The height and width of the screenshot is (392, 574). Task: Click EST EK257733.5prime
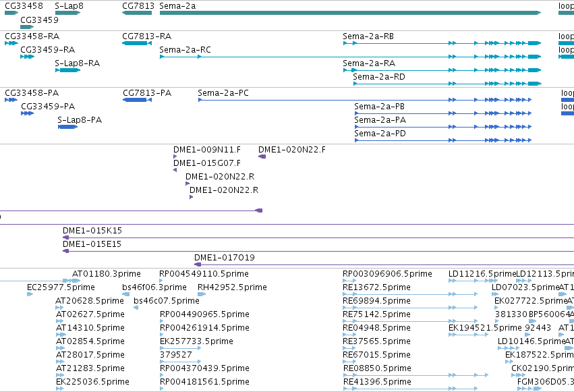181,348
